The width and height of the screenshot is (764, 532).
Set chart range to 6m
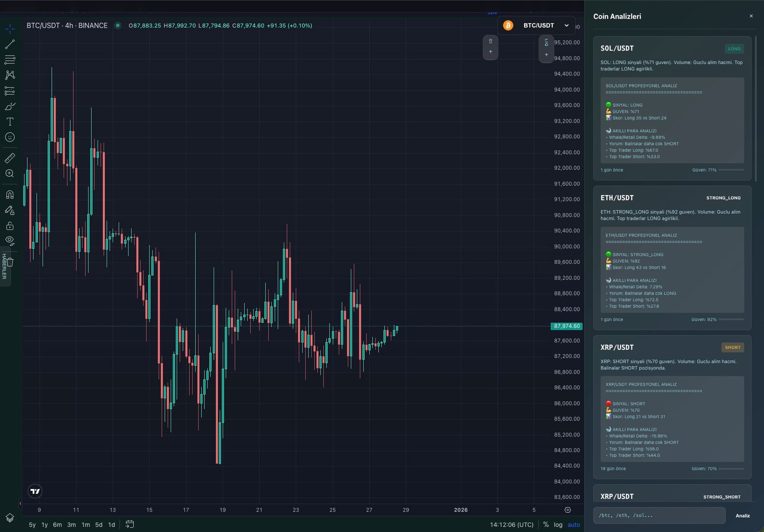point(57,525)
